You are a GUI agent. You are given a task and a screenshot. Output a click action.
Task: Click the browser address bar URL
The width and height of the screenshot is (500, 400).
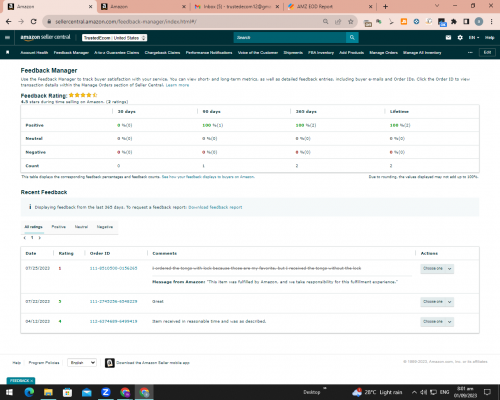[x=126, y=21]
